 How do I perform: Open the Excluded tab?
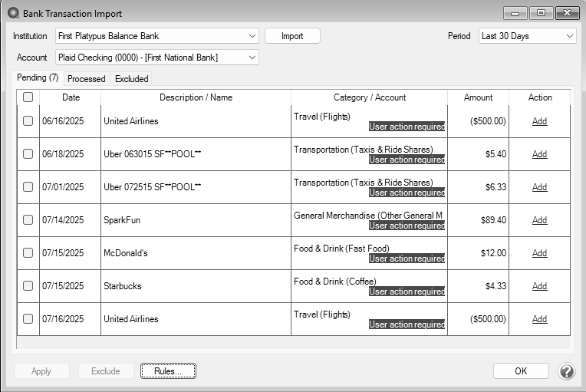[131, 78]
